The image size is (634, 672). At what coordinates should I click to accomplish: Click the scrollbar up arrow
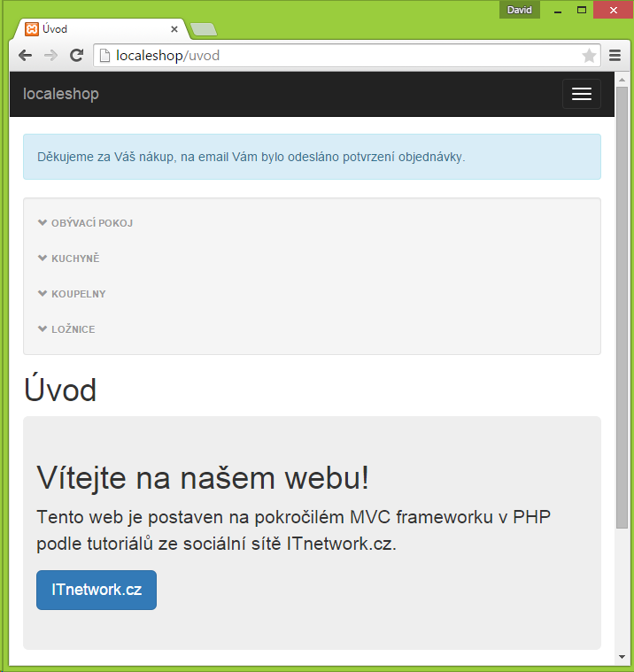pos(622,81)
